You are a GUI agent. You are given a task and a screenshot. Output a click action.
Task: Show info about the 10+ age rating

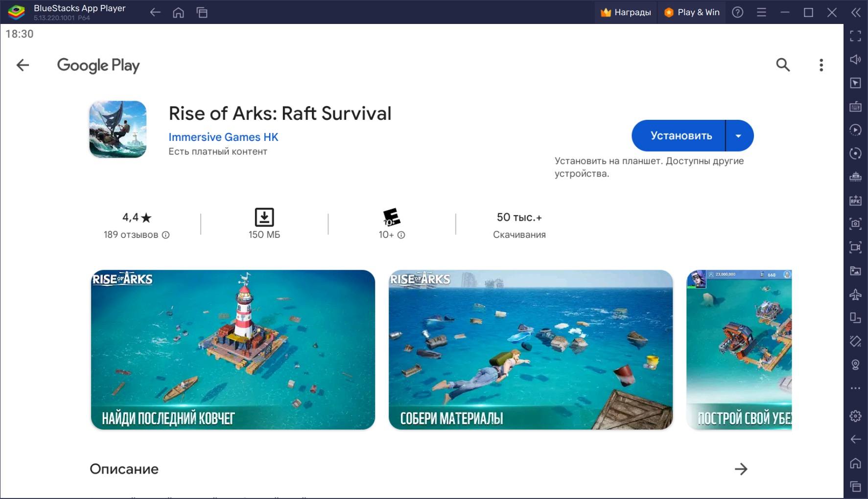pyautogui.click(x=401, y=235)
